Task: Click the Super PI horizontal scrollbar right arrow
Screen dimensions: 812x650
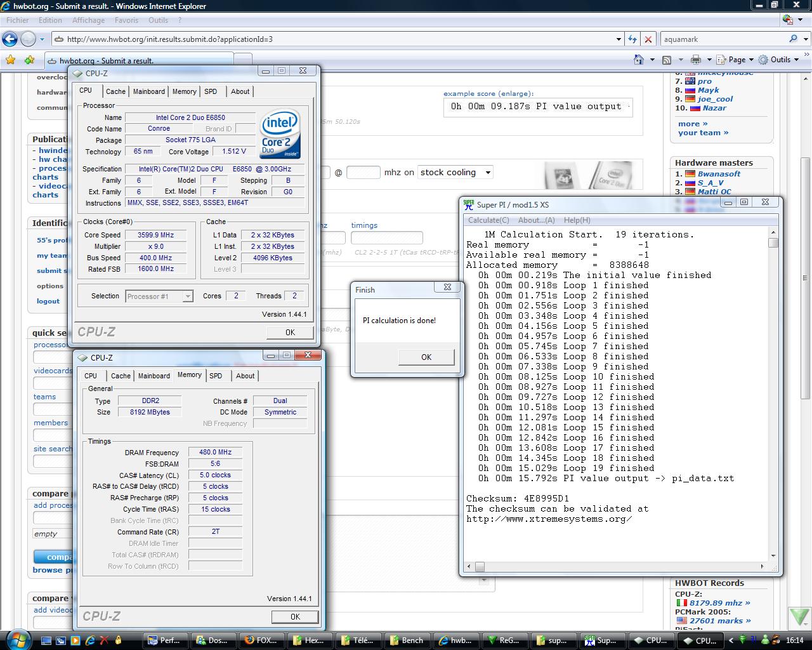Action: pyautogui.click(x=763, y=566)
